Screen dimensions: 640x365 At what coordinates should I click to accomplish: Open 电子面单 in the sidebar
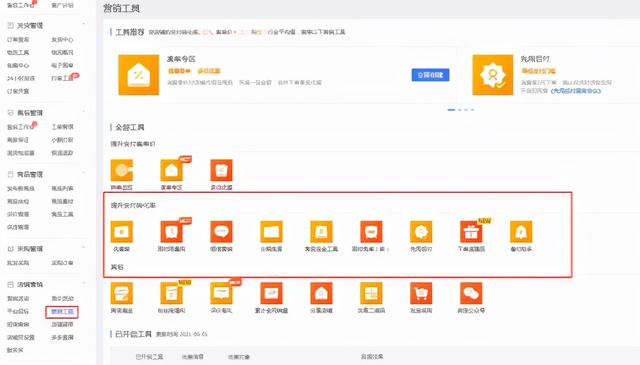(62, 65)
